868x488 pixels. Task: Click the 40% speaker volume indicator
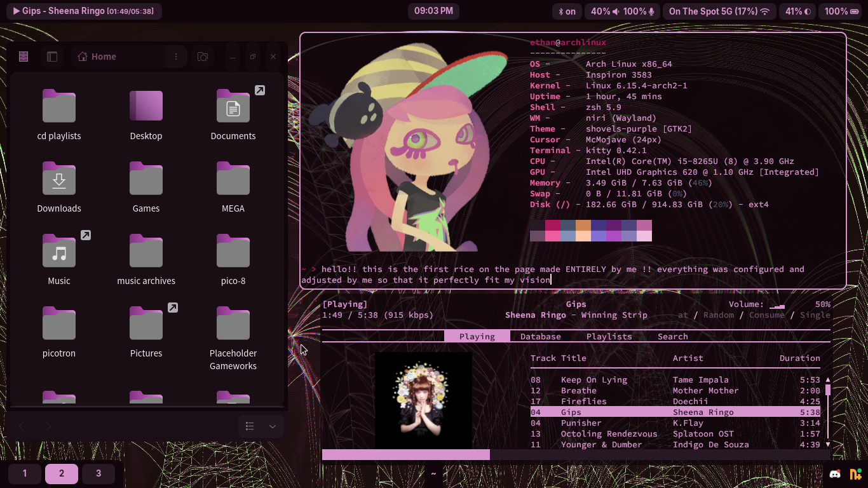pos(605,11)
